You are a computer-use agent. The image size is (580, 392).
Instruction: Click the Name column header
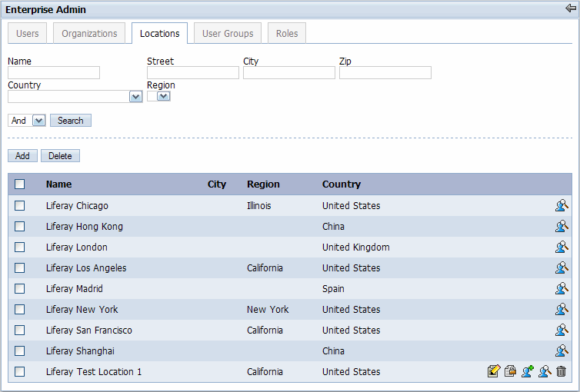pyautogui.click(x=58, y=184)
